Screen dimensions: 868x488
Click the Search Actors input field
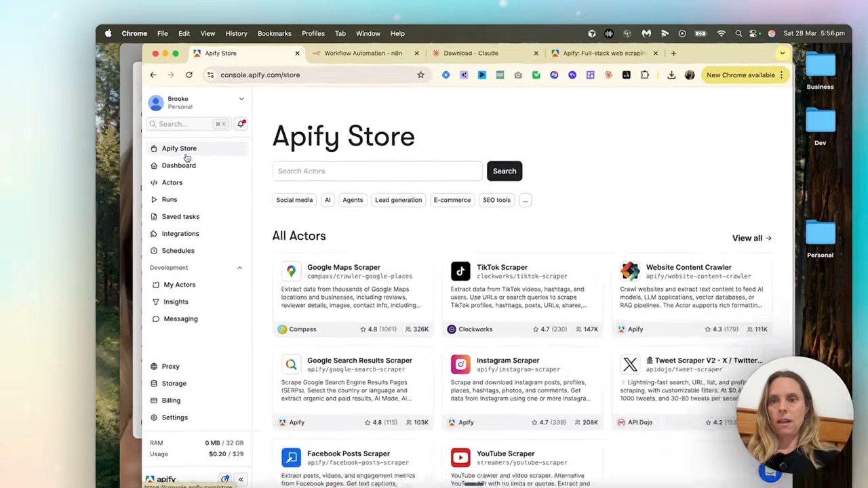377,171
